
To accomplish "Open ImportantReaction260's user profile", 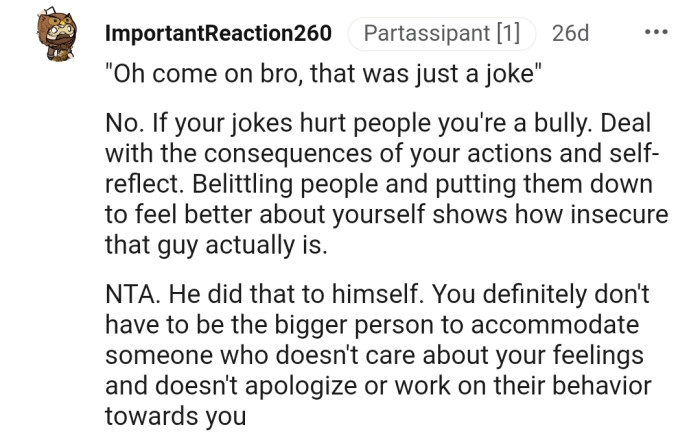I will [218, 33].
